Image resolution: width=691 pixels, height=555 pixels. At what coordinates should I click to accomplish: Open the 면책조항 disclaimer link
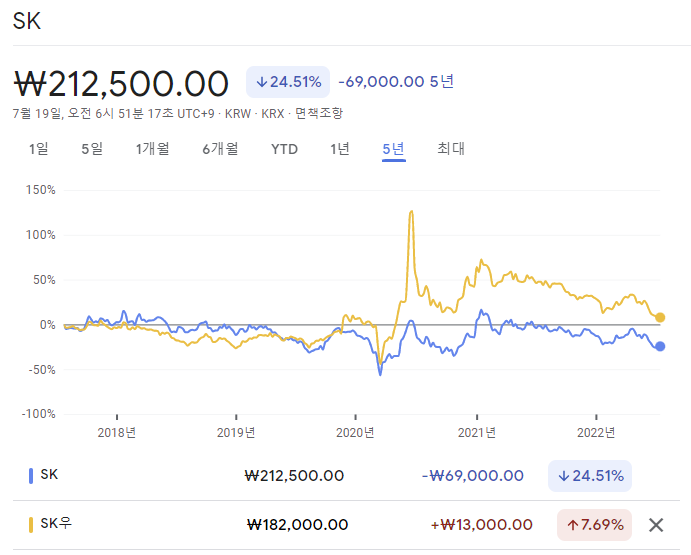click(x=319, y=113)
